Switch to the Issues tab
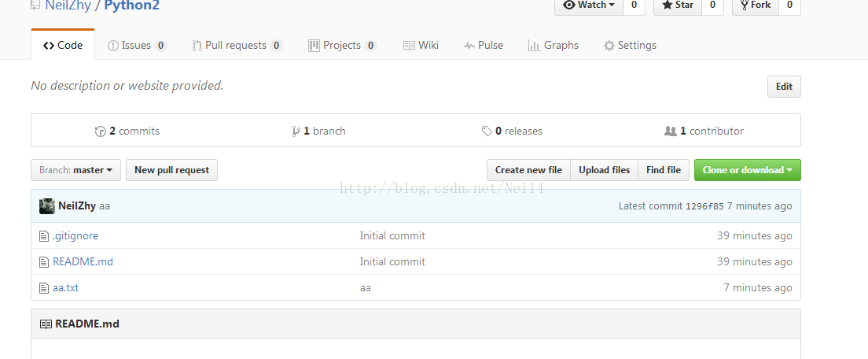 (137, 46)
